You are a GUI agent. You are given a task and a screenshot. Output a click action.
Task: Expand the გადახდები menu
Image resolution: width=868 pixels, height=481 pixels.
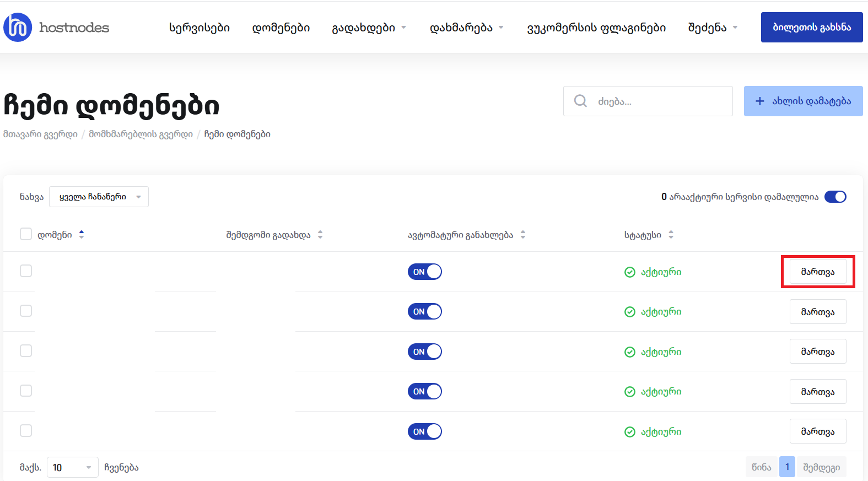click(x=368, y=28)
